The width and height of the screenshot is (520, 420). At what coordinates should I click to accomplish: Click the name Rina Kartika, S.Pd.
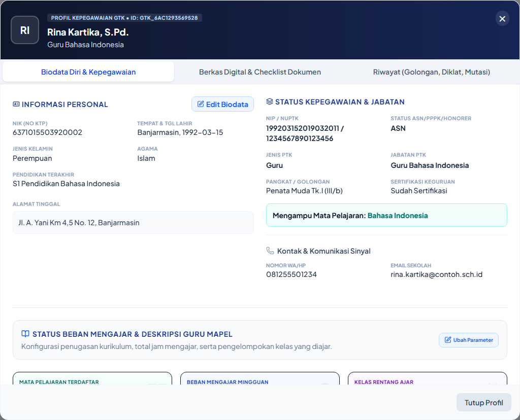[88, 32]
